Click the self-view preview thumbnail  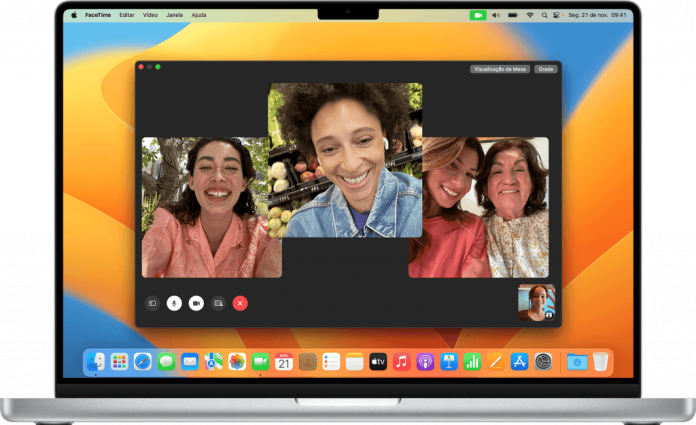(537, 302)
